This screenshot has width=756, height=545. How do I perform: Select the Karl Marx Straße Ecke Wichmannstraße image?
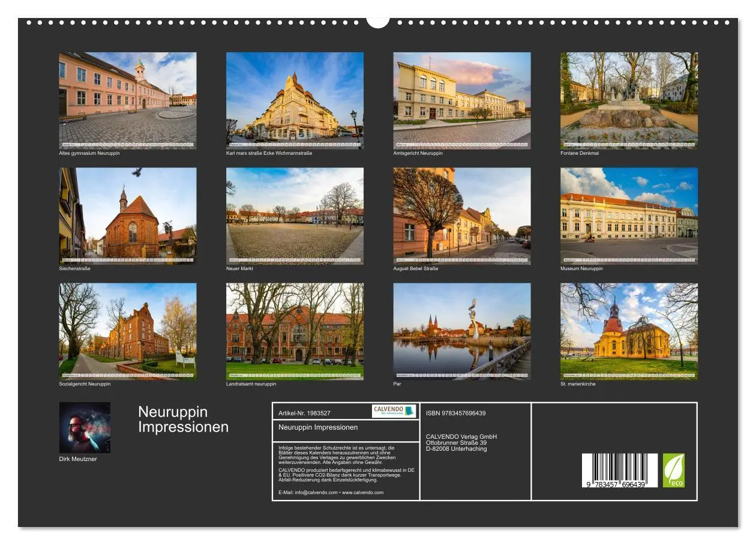tap(295, 98)
